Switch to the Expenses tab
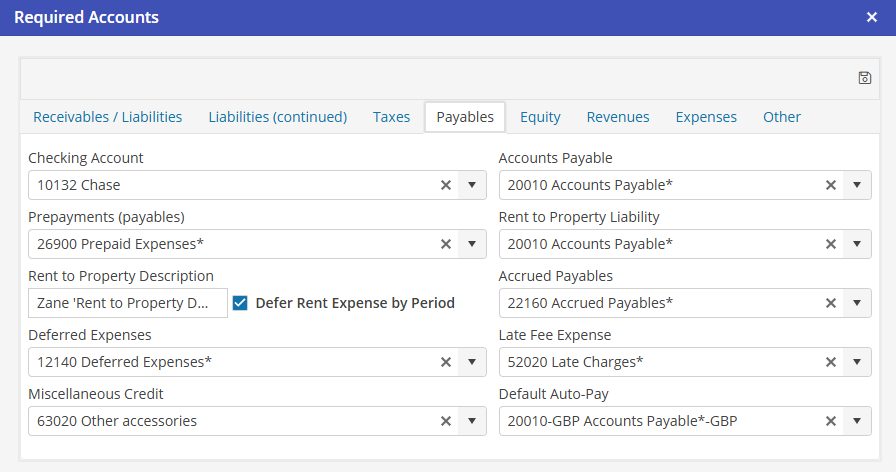This screenshot has width=896, height=472. (706, 117)
